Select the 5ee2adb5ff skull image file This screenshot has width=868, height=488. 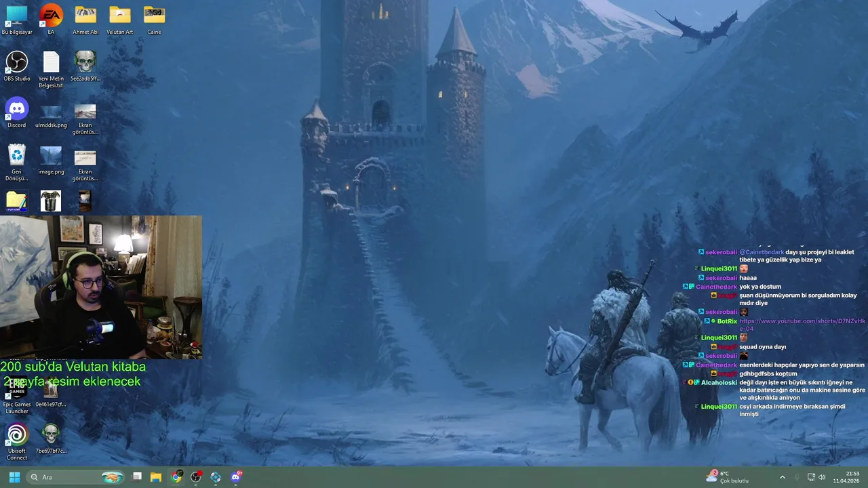pos(85,66)
